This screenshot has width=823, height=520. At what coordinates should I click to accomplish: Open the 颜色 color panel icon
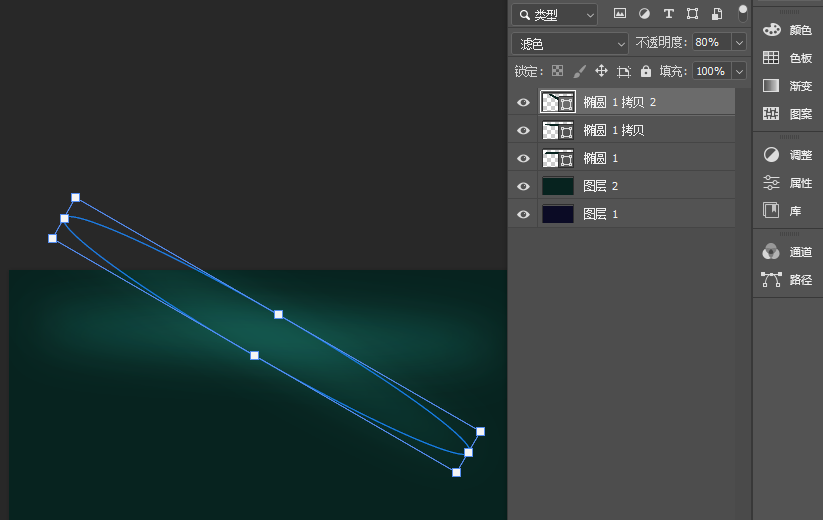(x=771, y=30)
